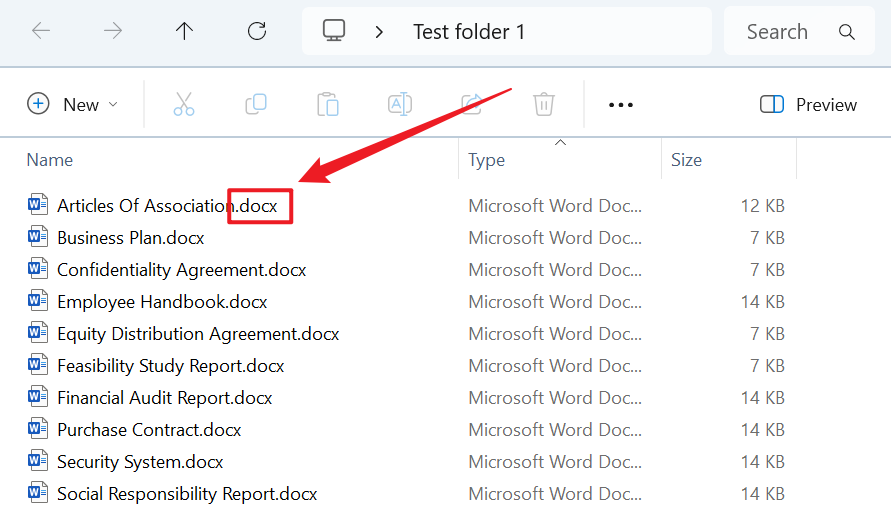Click the Delete trash can icon
Image resolution: width=891 pixels, height=523 pixels.
click(544, 105)
